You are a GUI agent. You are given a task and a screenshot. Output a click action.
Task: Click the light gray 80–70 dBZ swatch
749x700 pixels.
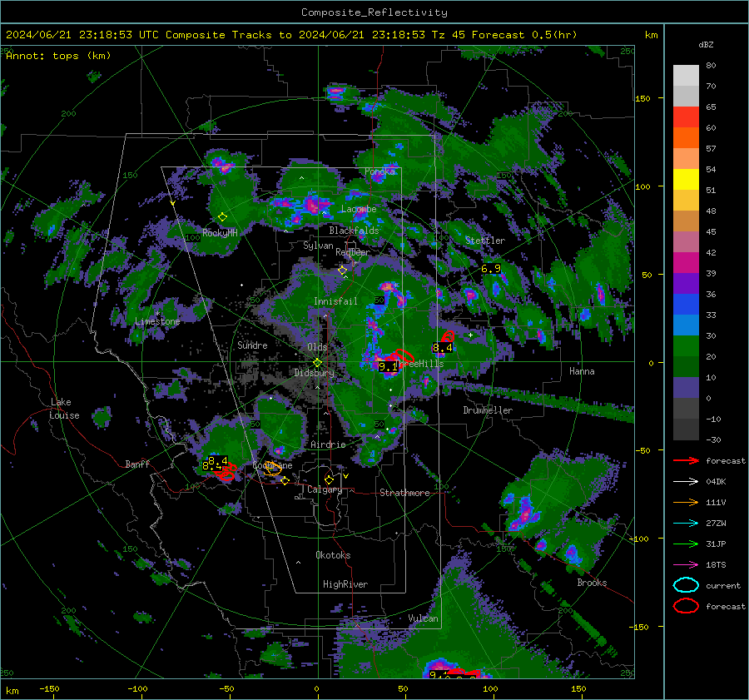(x=686, y=76)
